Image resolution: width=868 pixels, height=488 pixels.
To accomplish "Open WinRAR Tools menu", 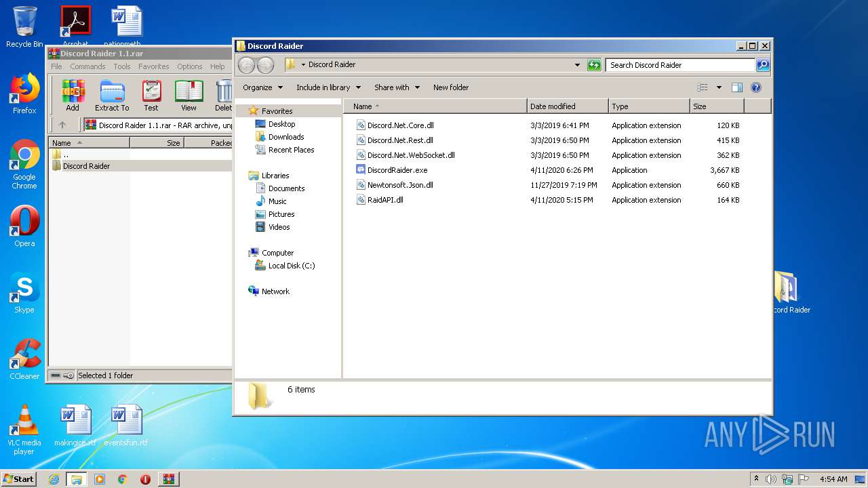I will point(122,66).
